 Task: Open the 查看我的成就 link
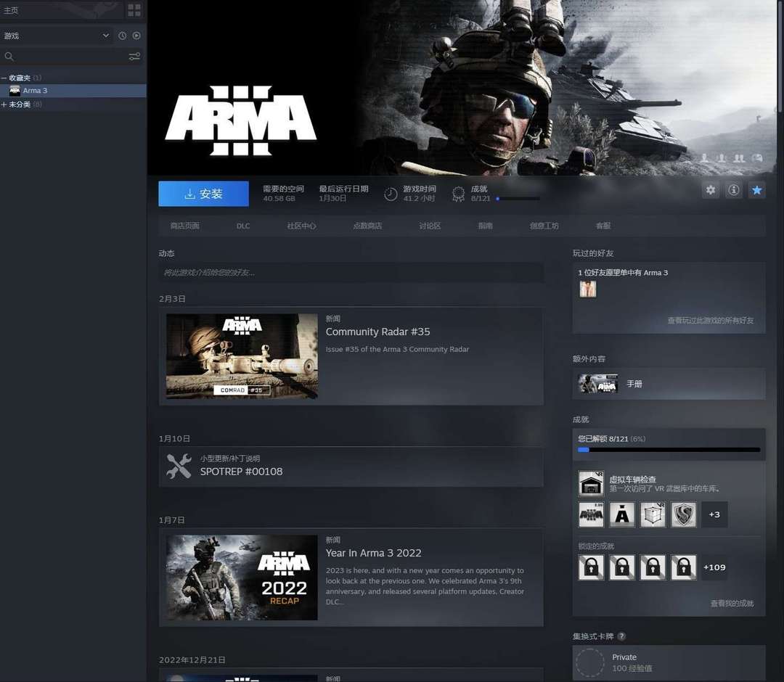point(731,604)
